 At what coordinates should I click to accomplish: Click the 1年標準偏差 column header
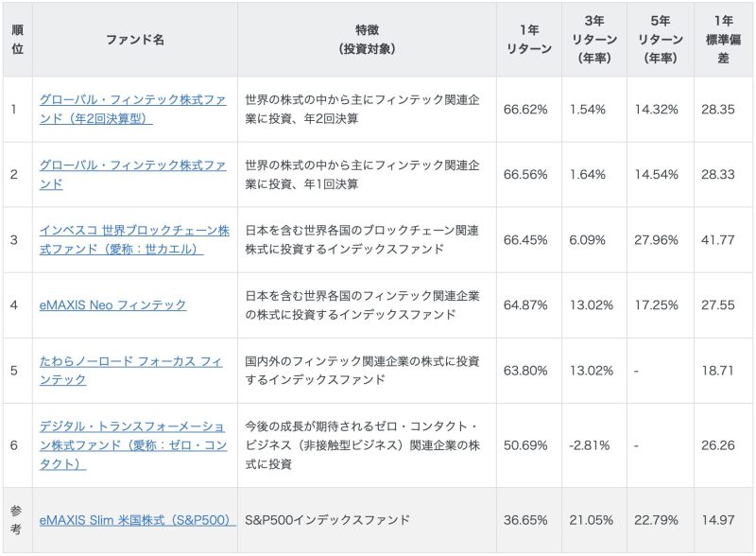tap(725, 41)
